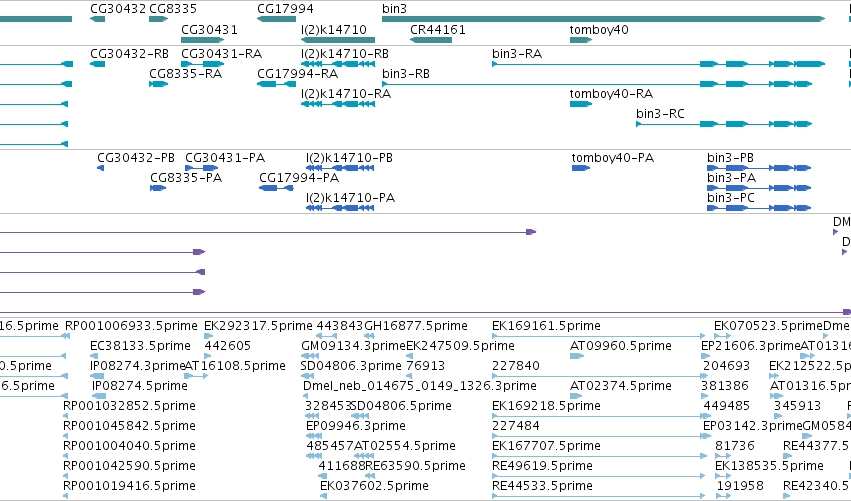This screenshot has width=851, height=501.
Task: Select the bin3-PA protein label
Action: click(x=731, y=177)
